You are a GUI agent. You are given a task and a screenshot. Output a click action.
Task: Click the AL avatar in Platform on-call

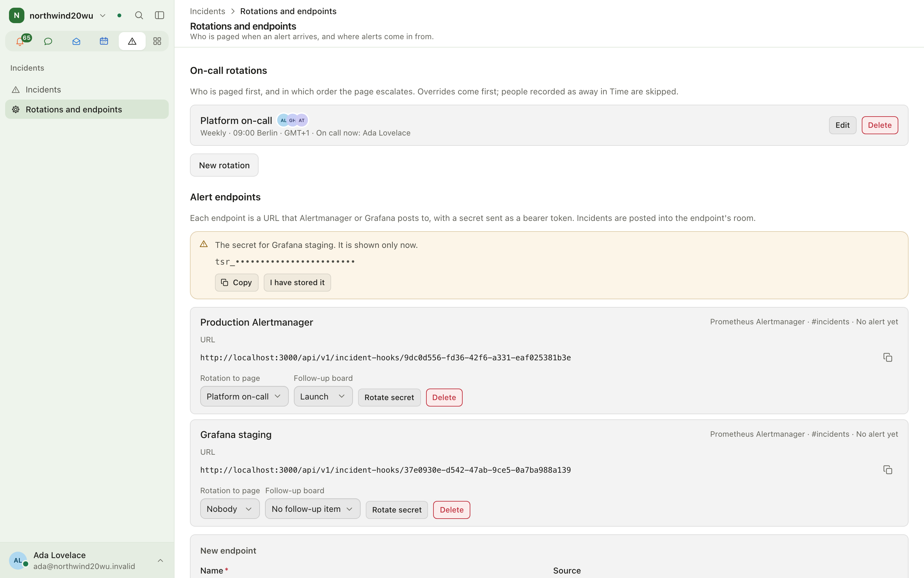click(283, 120)
